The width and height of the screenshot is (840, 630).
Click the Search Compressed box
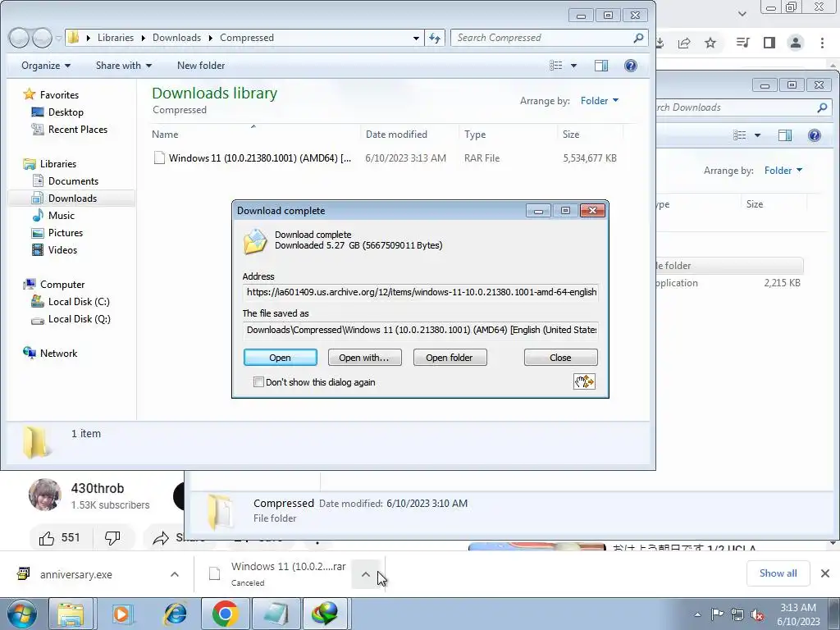(549, 38)
